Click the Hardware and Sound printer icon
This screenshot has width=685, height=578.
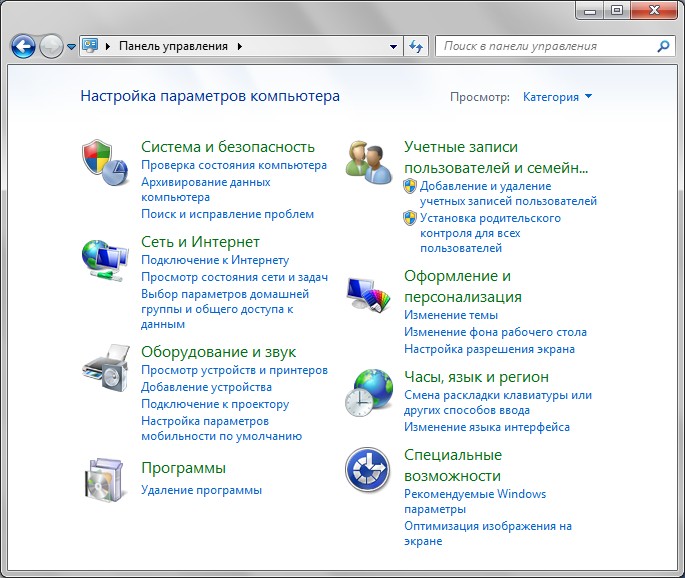click(106, 368)
